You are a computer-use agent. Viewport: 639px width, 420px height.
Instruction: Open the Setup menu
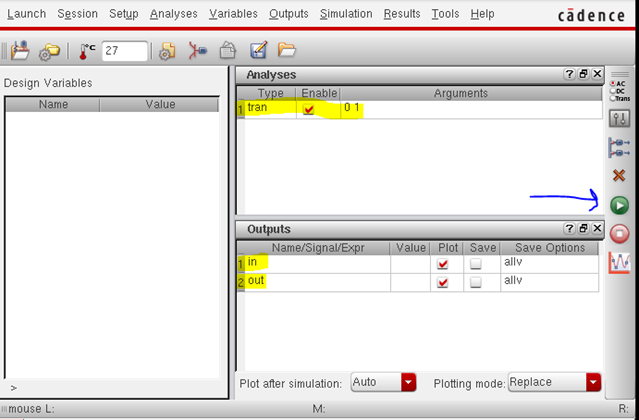point(123,14)
